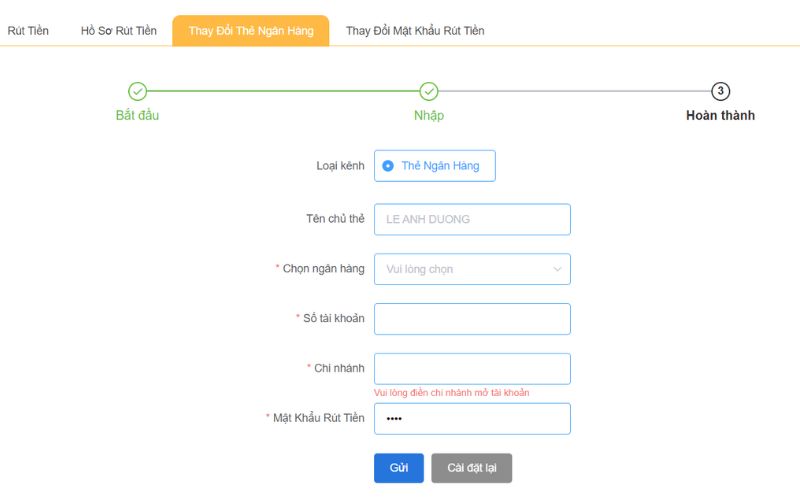The width and height of the screenshot is (800, 500).
Task: Click the Bắt đầu step label
Action: 138,116
